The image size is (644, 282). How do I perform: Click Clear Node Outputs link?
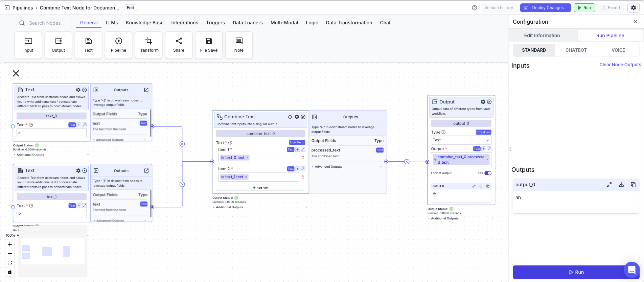[620, 65]
